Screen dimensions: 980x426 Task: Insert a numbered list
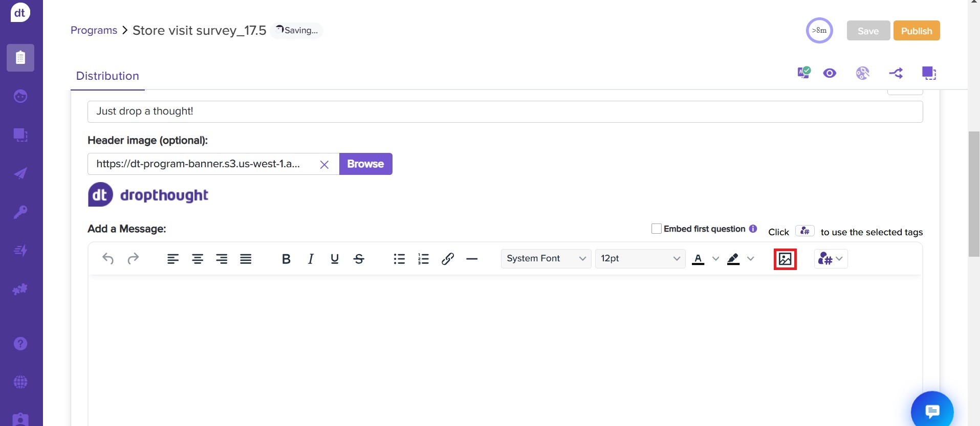423,259
